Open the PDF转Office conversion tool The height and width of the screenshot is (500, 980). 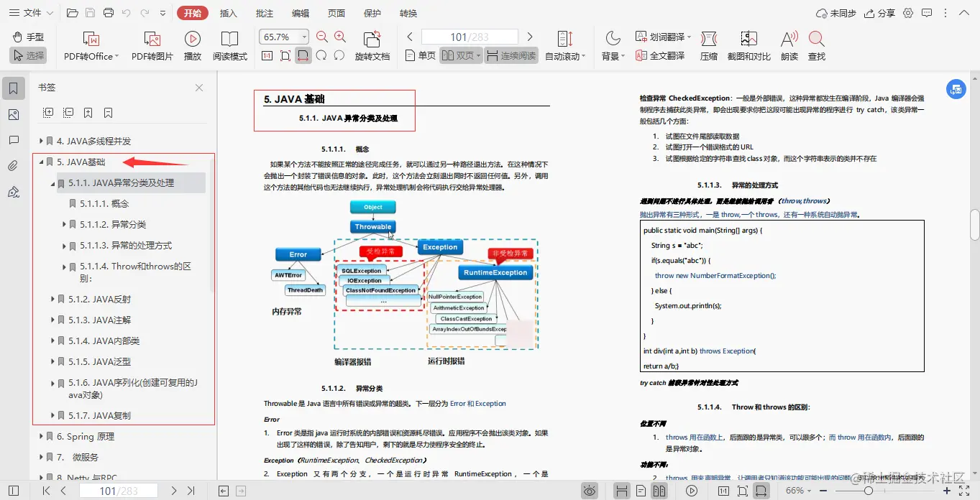point(90,45)
